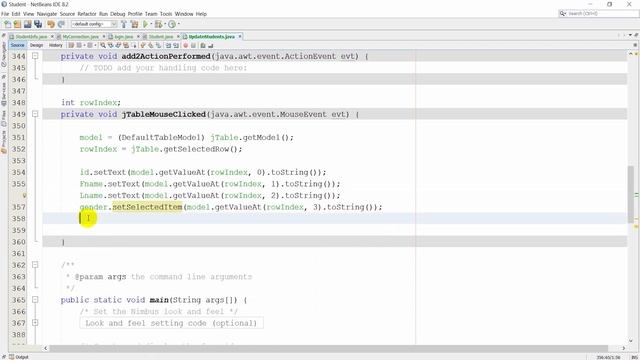The height and width of the screenshot is (360, 640).
Task: Click the line 356 hint bulb icon
Action: click(x=24, y=196)
